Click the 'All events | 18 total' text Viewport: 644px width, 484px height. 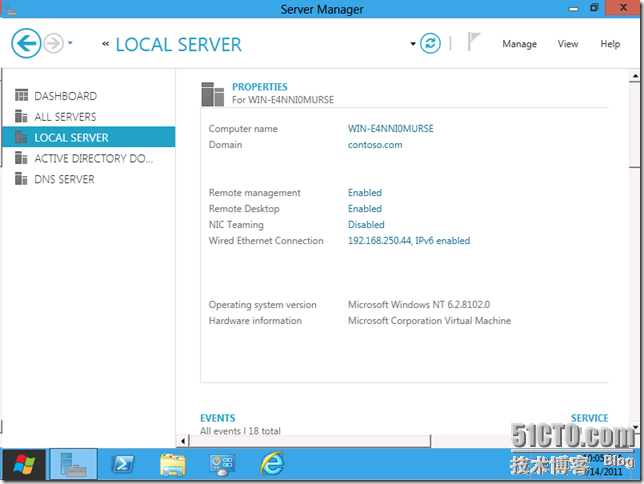point(240,431)
